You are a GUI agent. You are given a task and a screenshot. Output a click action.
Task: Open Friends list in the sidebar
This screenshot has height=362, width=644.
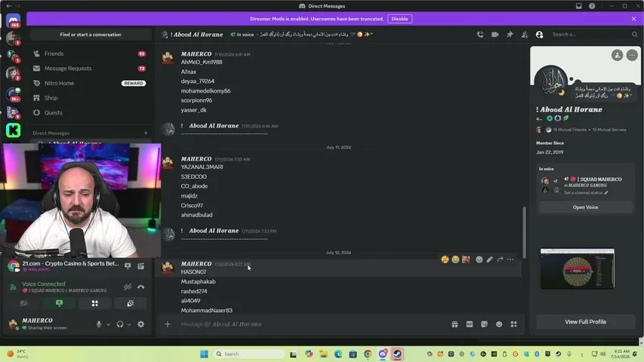[90, 54]
